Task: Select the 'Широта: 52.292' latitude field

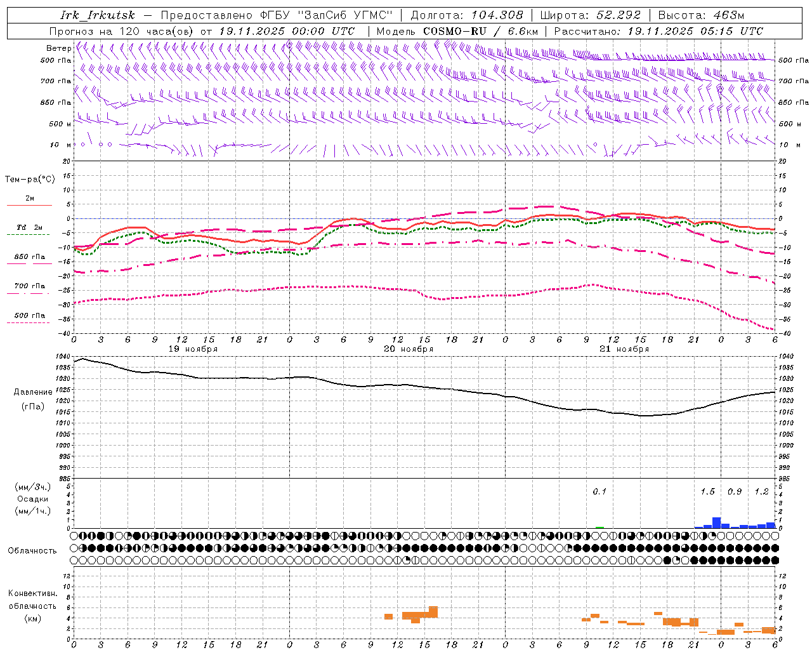Action: [x=591, y=15]
